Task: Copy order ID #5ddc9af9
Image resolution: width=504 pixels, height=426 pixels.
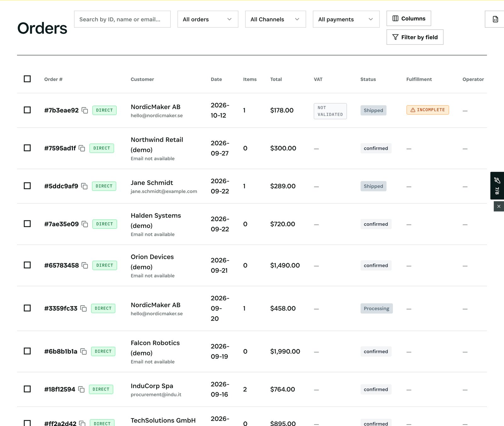Action: click(84, 186)
